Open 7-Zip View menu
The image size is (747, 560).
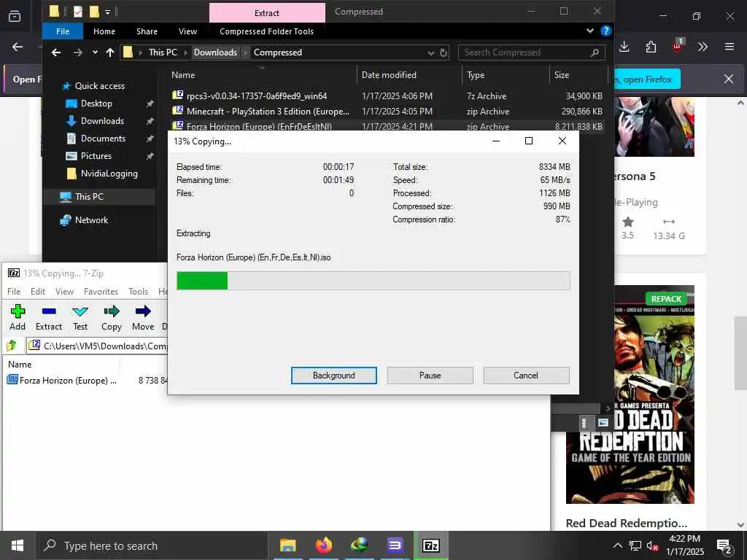point(64,292)
